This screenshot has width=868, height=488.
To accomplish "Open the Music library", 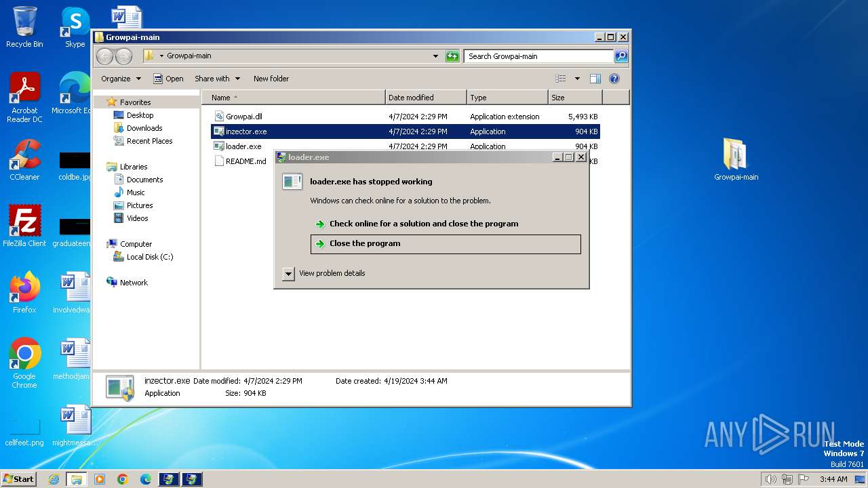I will (x=136, y=192).
